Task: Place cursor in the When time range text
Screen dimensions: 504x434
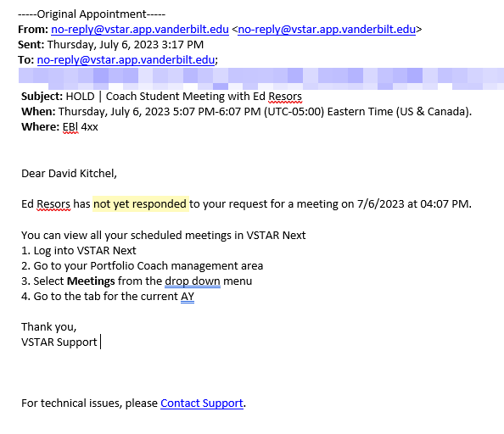Action: (160, 111)
